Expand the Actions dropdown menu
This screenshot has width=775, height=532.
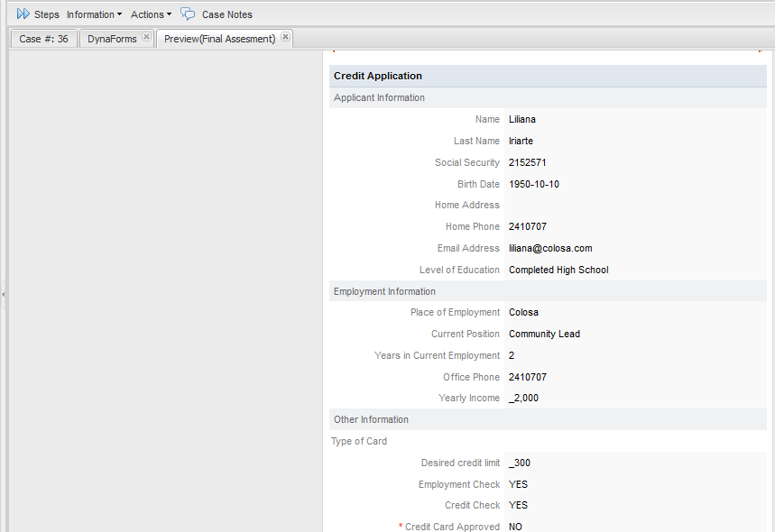pyautogui.click(x=151, y=14)
